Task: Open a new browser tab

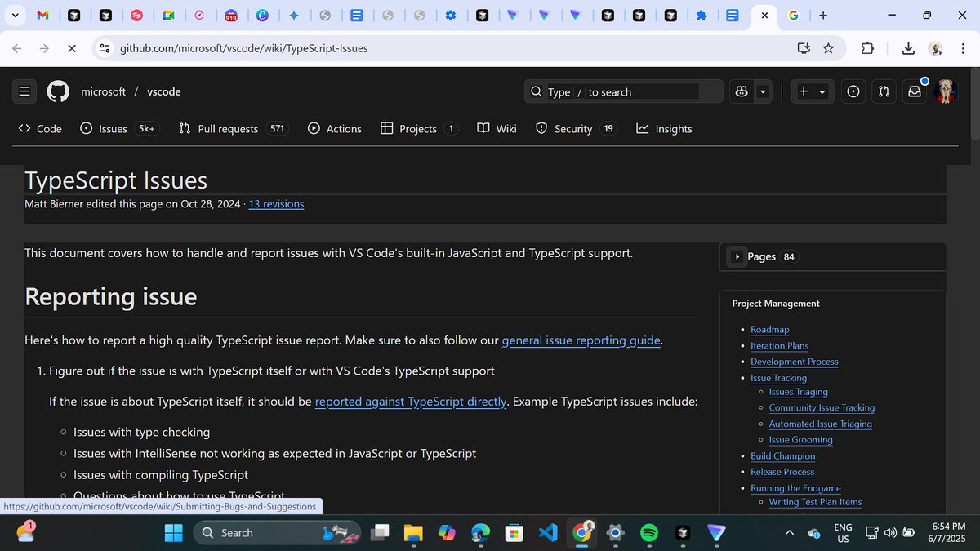Action: coord(823,15)
